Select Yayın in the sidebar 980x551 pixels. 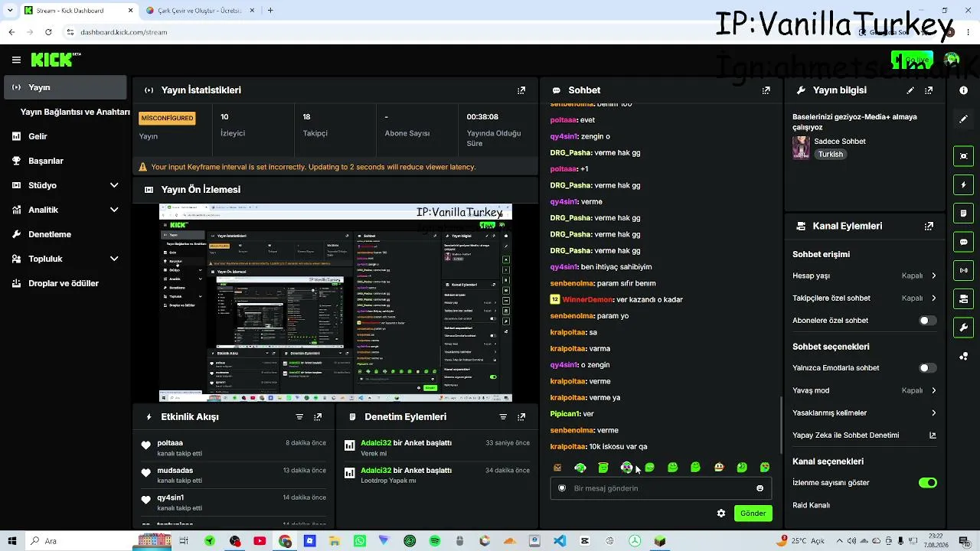64,87
